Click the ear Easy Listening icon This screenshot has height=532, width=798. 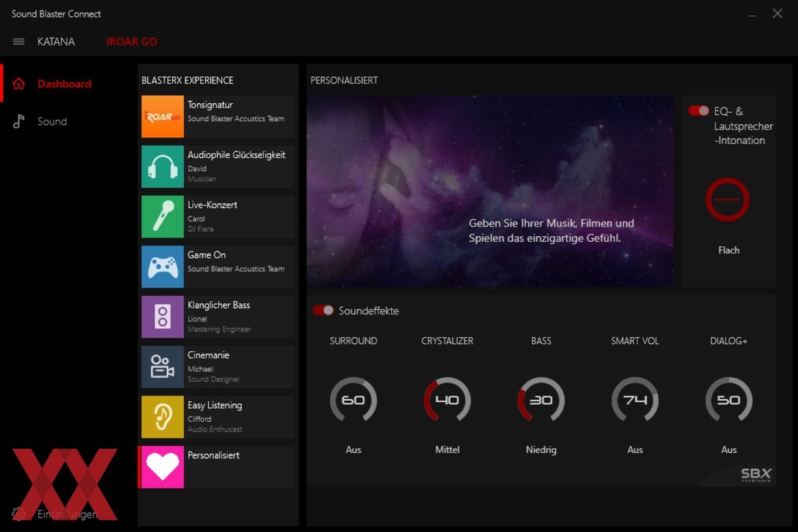(x=163, y=417)
